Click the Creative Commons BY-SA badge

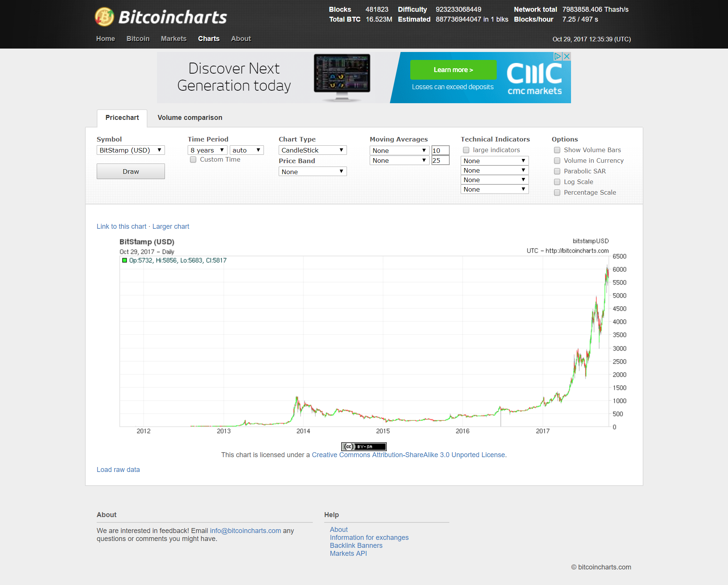pos(364,447)
